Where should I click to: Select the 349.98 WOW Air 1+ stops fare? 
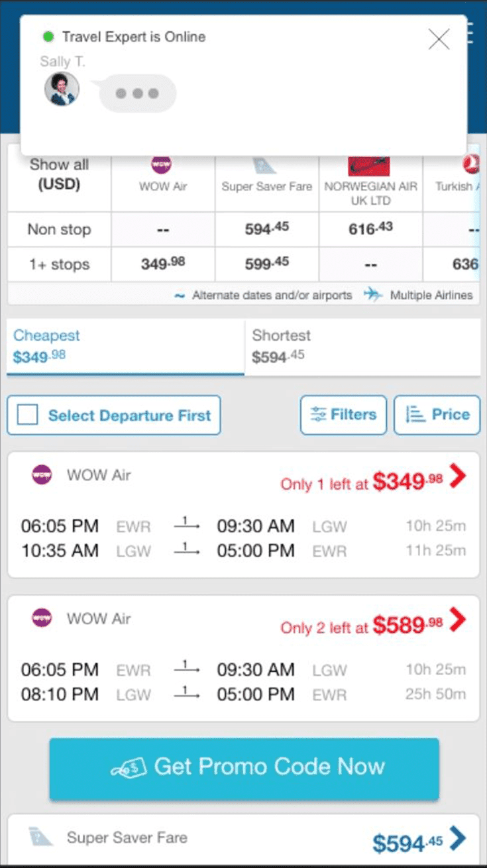[x=163, y=264]
